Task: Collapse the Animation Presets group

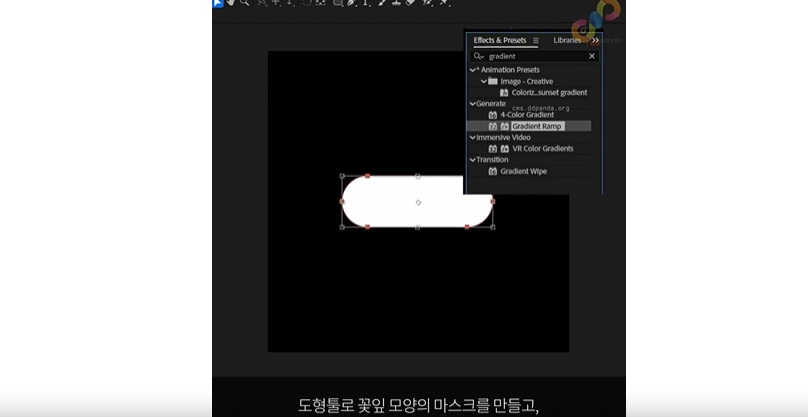Action: tap(472, 70)
